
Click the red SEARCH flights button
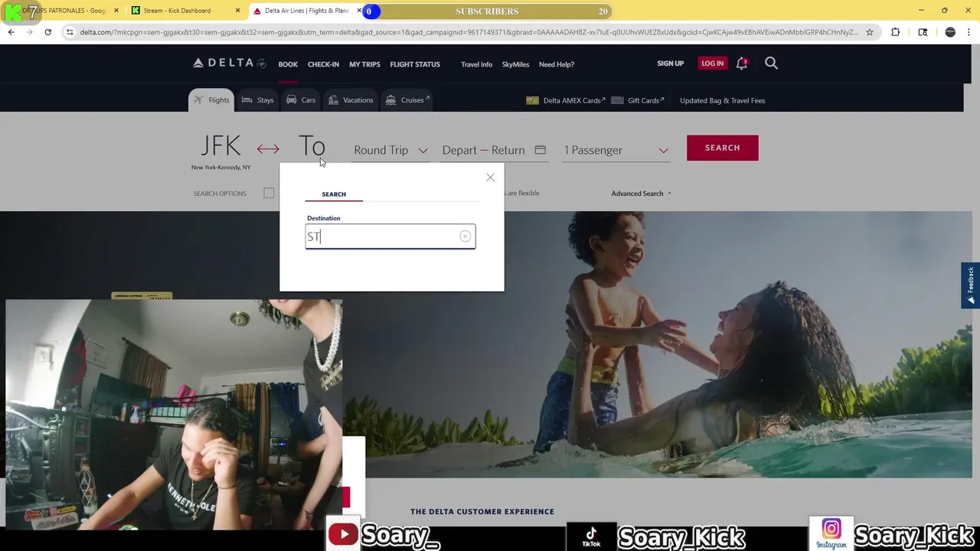tap(723, 148)
